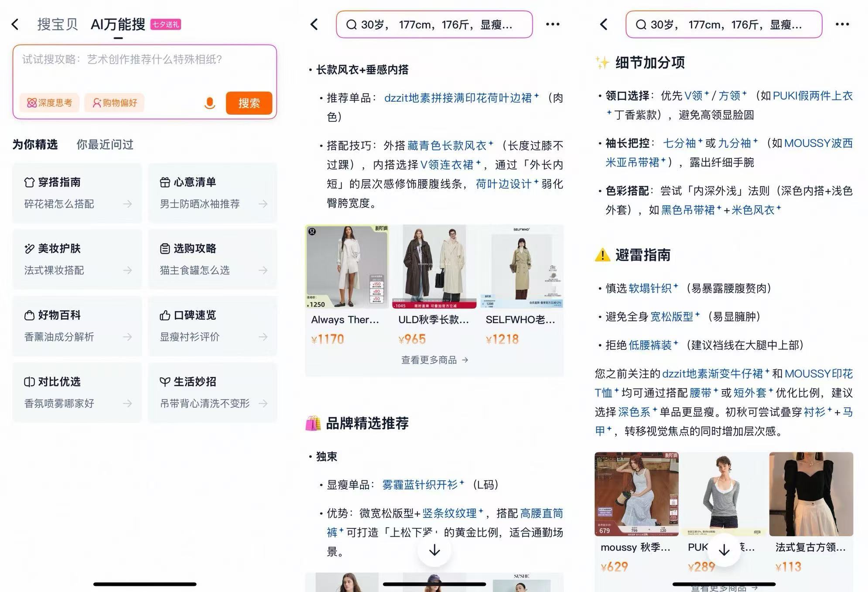
Task: Tap back arrow on middle results screen
Action: tap(314, 24)
